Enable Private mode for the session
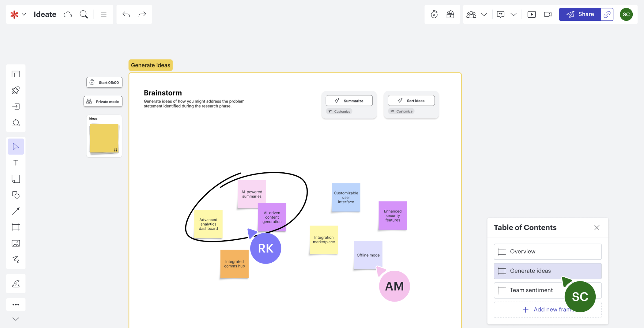Screen dimensions: 644x328 (103, 102)
